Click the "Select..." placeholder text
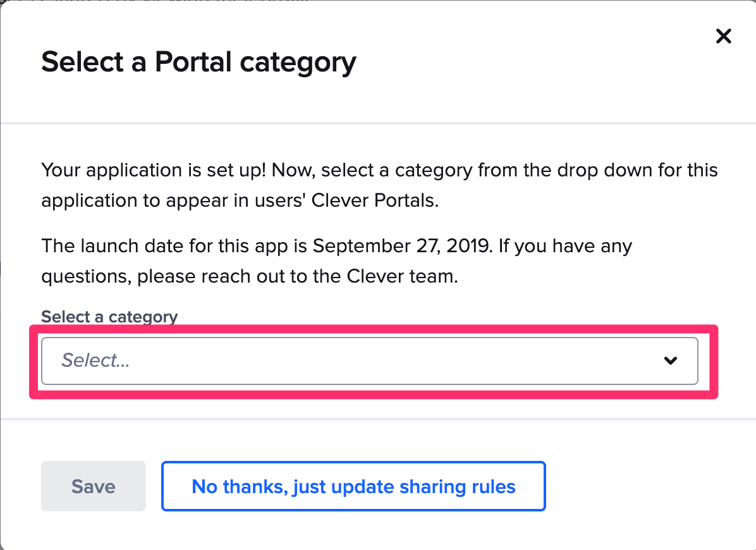The height and width of the screenshot is (550, 756). coord(95,360)
